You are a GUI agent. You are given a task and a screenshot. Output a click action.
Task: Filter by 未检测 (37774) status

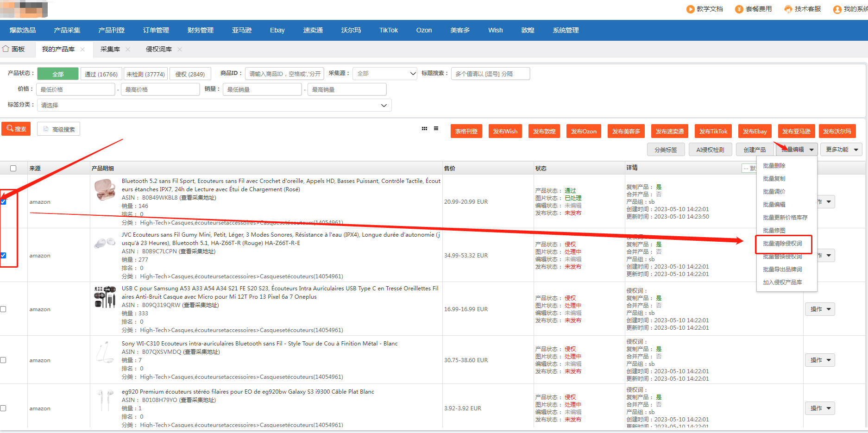pos(145,74)
